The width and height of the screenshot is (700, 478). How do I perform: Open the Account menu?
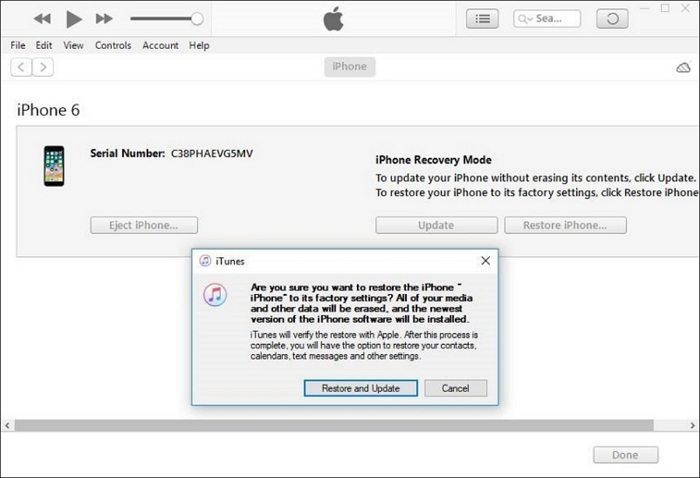point(160,46)
